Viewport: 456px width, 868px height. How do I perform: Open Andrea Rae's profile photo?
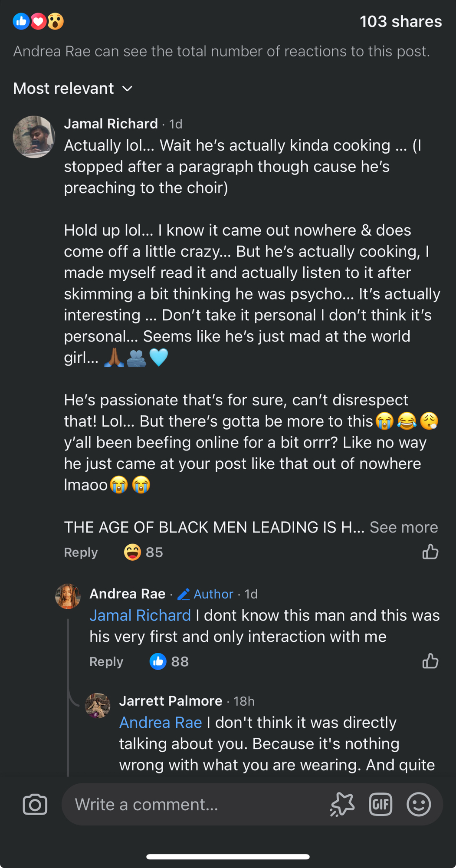click(68, 596)
